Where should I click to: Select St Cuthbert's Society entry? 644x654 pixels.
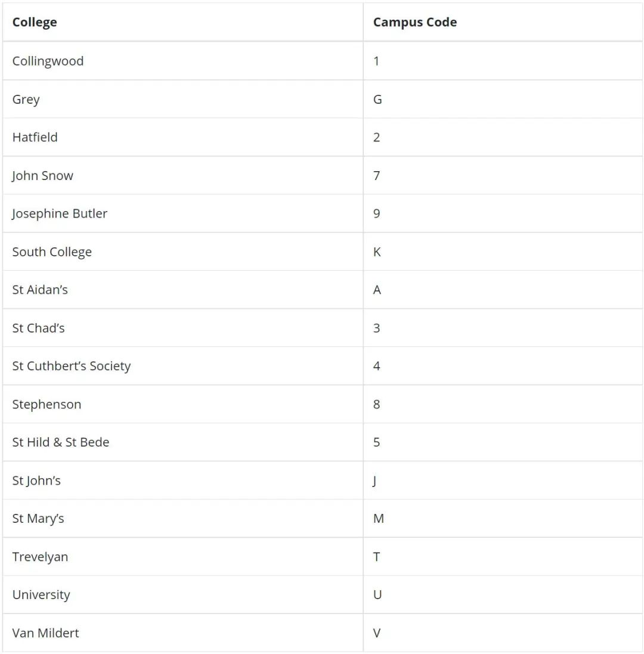click(72, 366)
